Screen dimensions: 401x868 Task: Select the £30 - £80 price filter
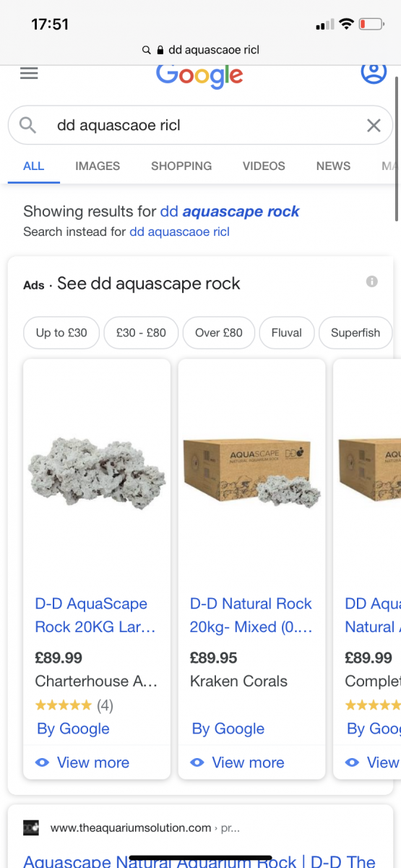[141, 333]
